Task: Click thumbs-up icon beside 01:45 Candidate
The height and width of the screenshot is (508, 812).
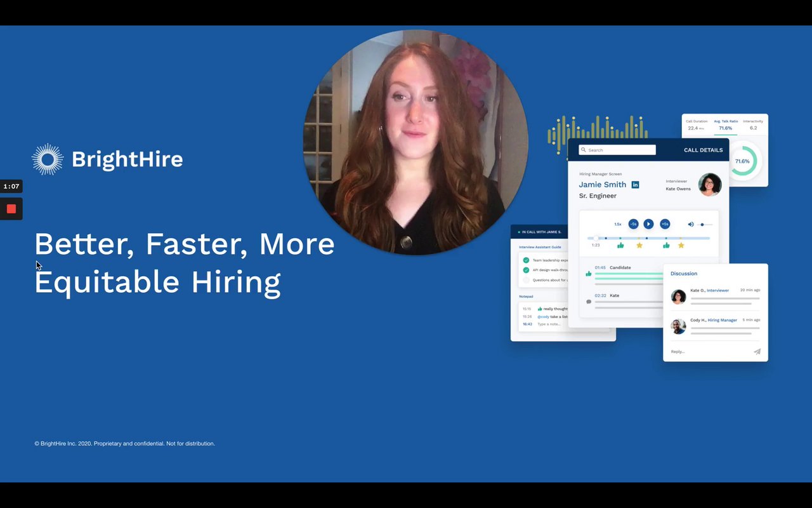Action: (x=589, y=274)
